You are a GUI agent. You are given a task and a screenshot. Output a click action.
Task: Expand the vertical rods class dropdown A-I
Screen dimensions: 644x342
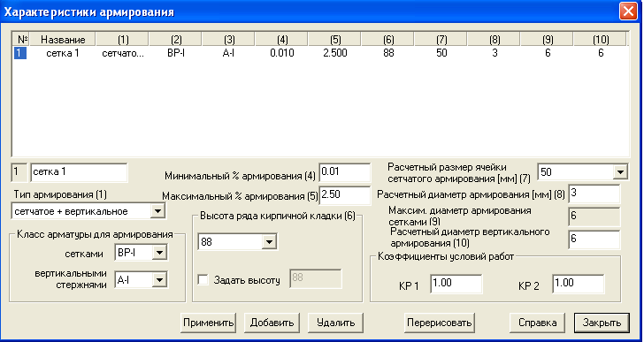pyautogui.click(x=159, y=280)
